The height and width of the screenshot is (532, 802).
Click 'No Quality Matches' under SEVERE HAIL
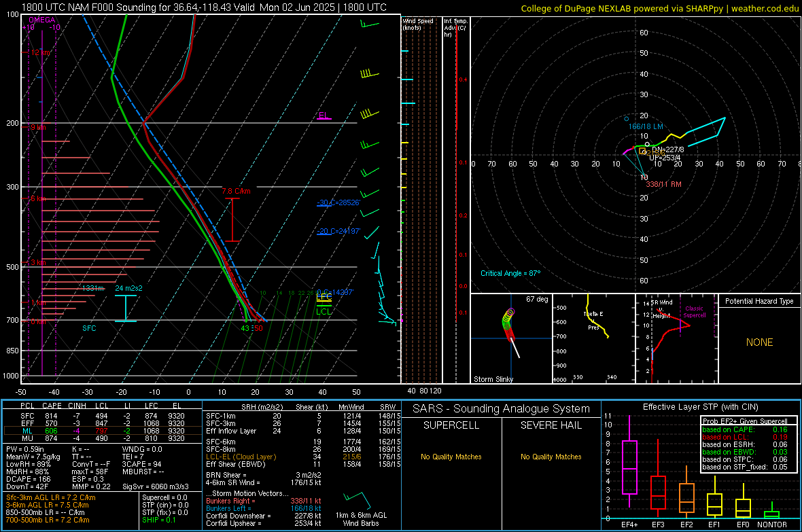551,457
